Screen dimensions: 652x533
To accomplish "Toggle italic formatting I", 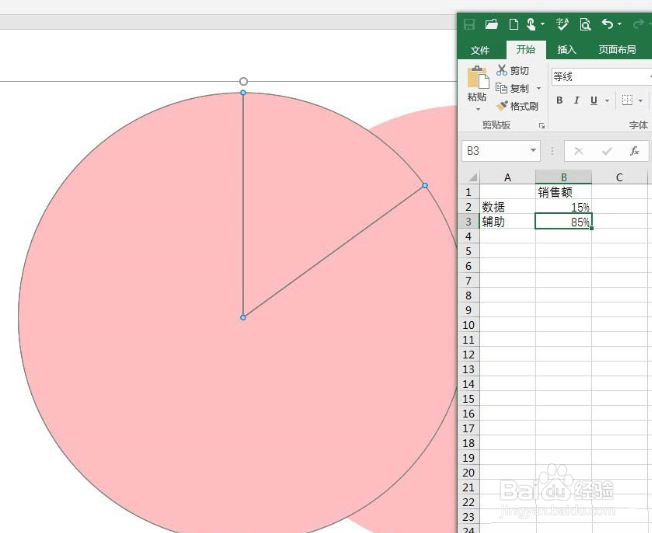I will pyautogui.click(x=576, y=100).
